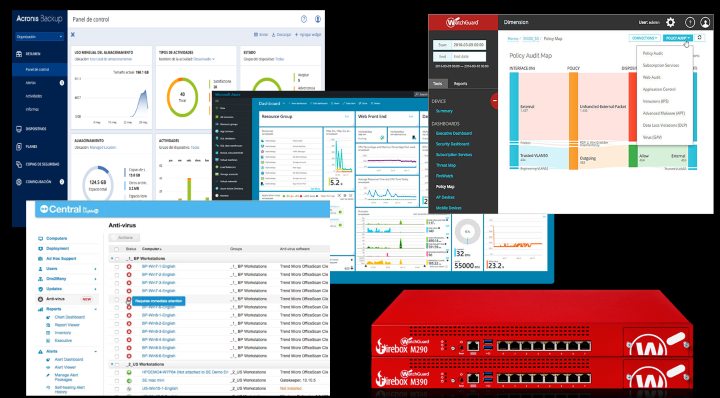Check the _1_ BP Workstations group checkbox

[x=117, y=259]
